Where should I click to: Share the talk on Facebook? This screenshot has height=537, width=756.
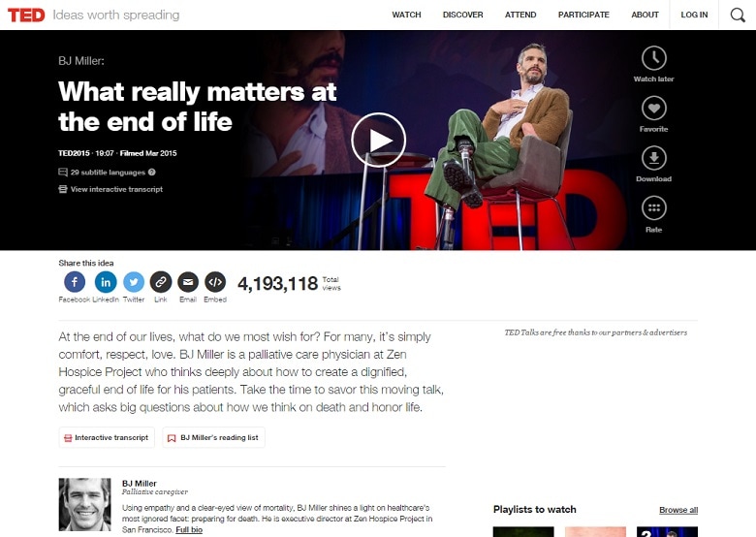(x=75, y=282)
